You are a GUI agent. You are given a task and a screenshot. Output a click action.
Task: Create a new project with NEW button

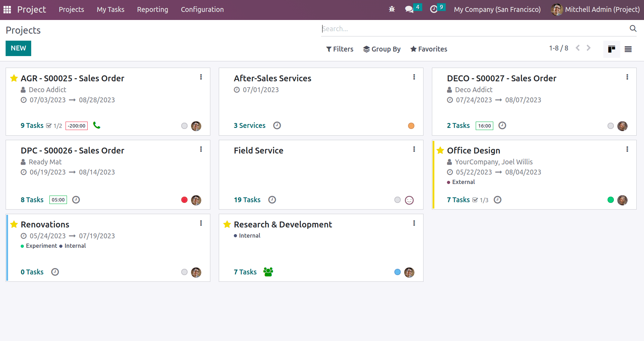pos(18,48)
